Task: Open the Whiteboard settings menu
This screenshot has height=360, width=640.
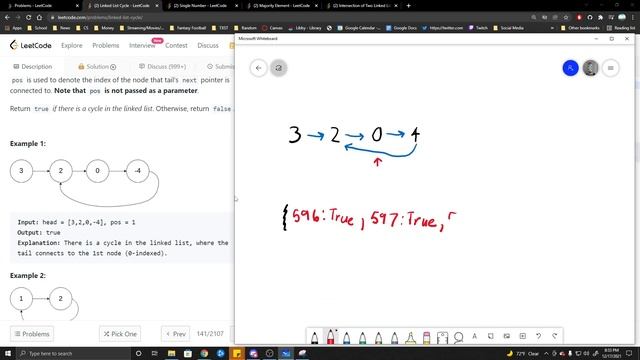Action: tap(611, 68)
